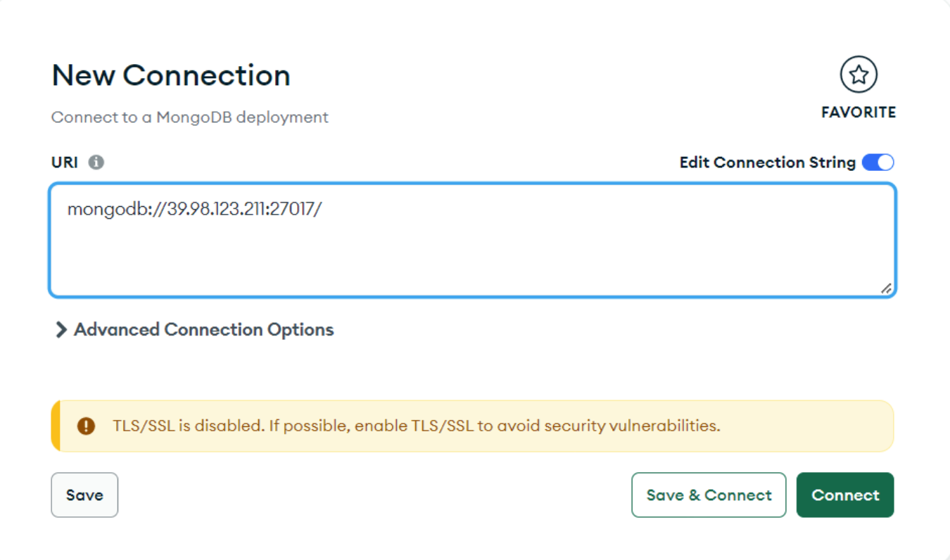Disable the Edit Connection String toggle
This screenshot has width=950, height=560.
pyautogui.click(x=878, y=163)
